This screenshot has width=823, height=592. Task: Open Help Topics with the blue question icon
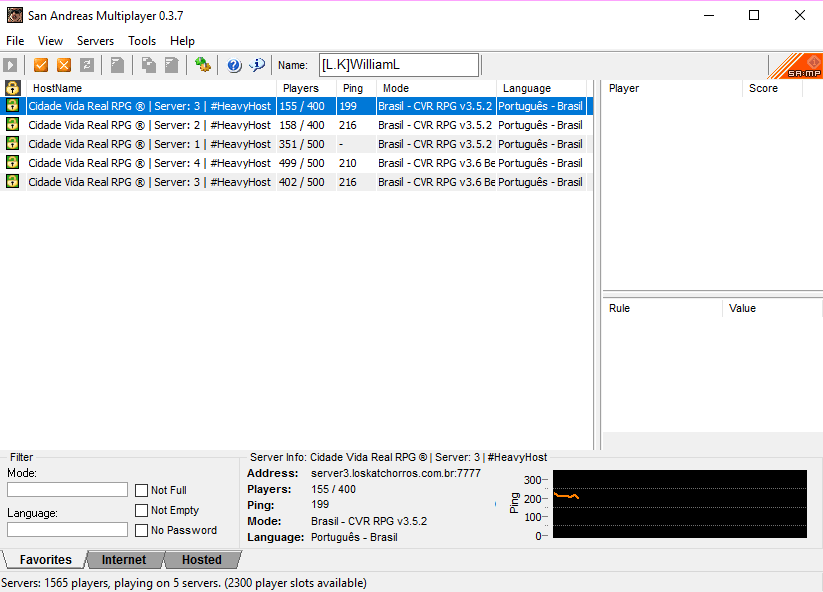234,65
